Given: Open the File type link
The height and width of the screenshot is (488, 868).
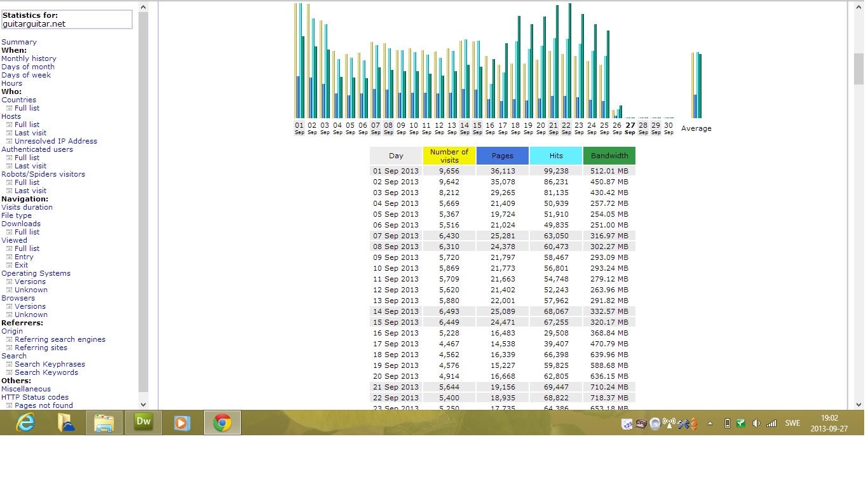Looking at the screenshot, I should pos(17,215).
